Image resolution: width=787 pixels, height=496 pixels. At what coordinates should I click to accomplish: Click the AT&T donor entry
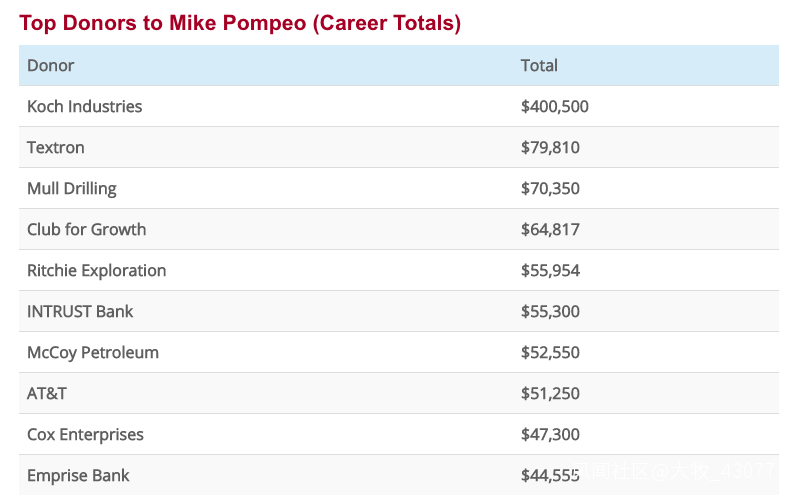(47, 394)
